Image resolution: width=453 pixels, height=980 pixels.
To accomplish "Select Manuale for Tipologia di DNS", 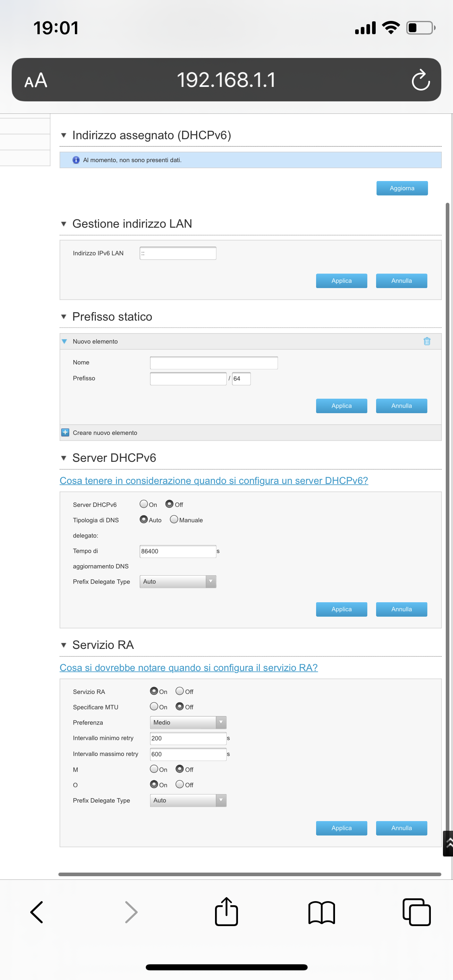I will coord(174,519).
